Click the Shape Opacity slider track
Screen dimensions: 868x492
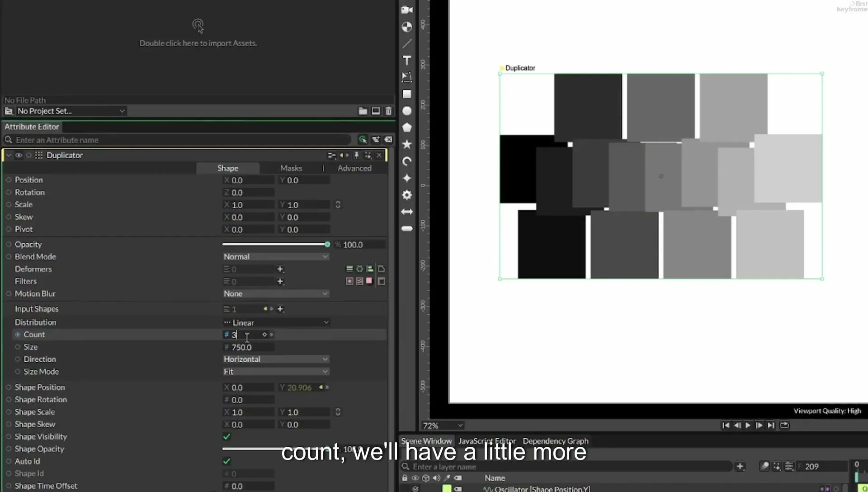pyautogui.click(x=276, y=449)
